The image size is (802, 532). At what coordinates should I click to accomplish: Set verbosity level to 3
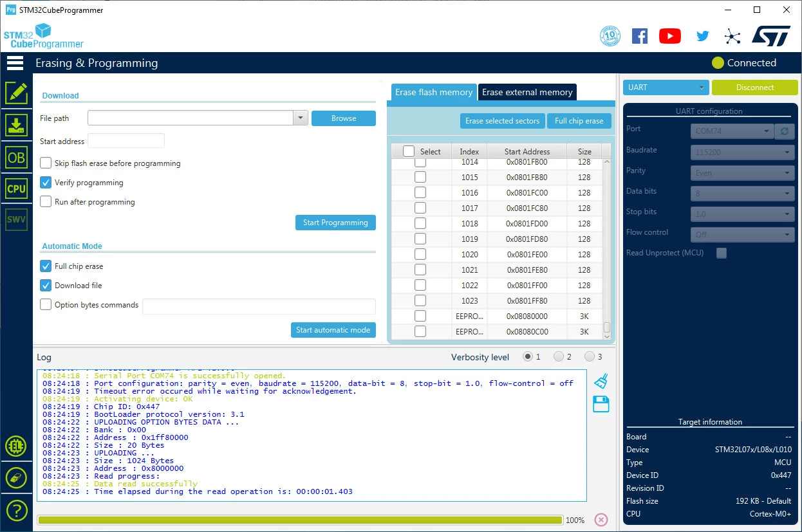pyautogui.click(x=590, y=357)
